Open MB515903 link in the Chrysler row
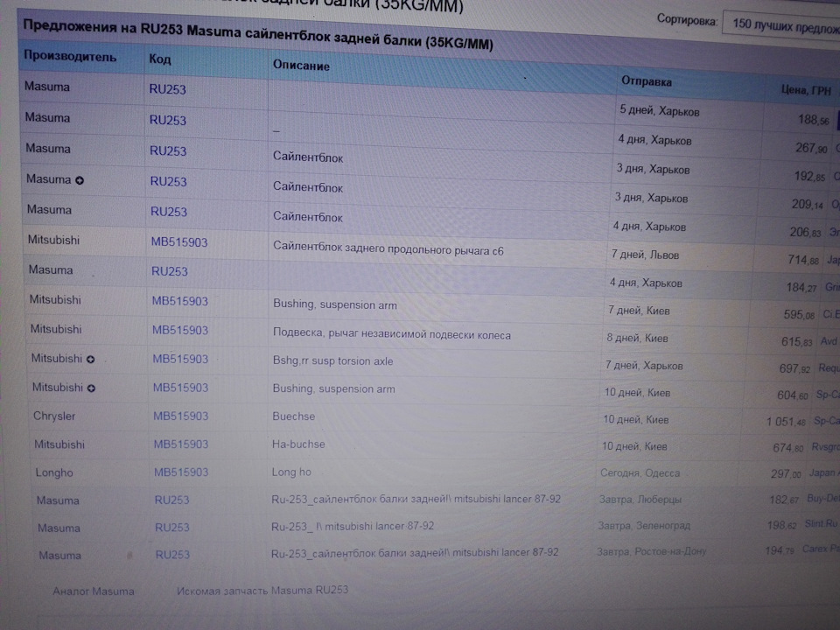840x630 pixels. click(180, 416)
